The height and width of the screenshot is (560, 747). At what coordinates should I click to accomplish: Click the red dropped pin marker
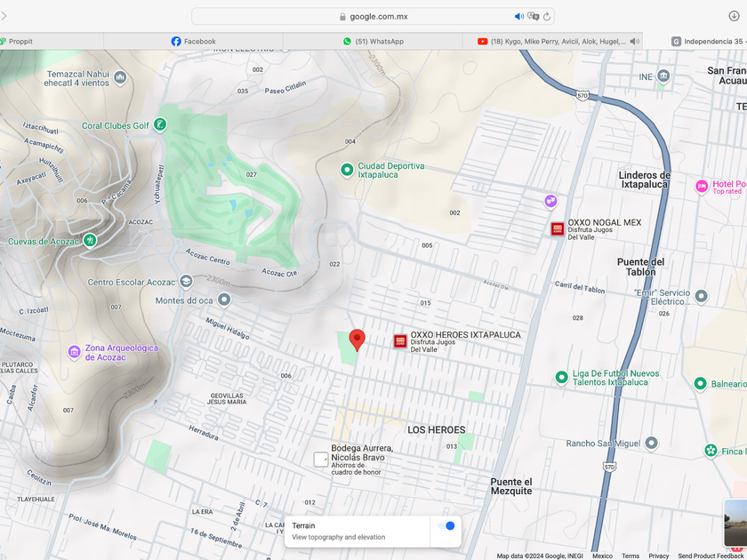click(357, 340)
